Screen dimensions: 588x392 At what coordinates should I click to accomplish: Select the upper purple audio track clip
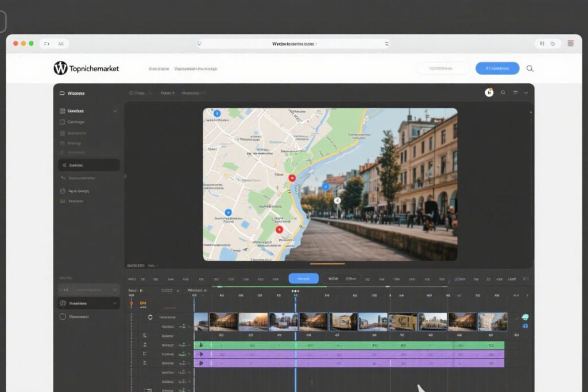(349, 354)
